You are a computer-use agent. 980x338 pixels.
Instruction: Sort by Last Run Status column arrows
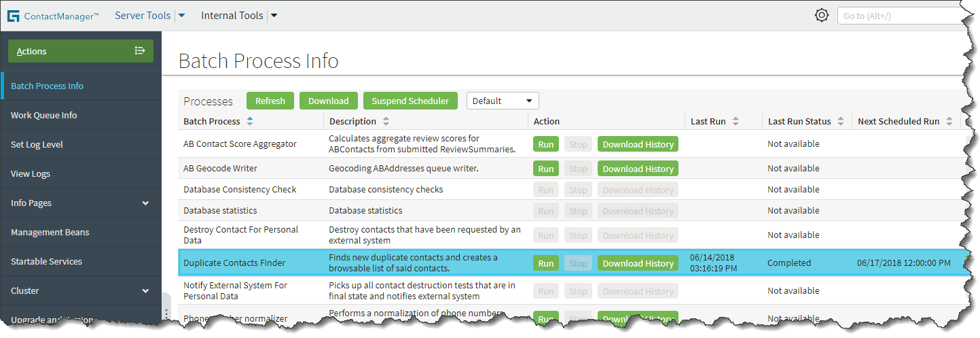coord(841,122)
